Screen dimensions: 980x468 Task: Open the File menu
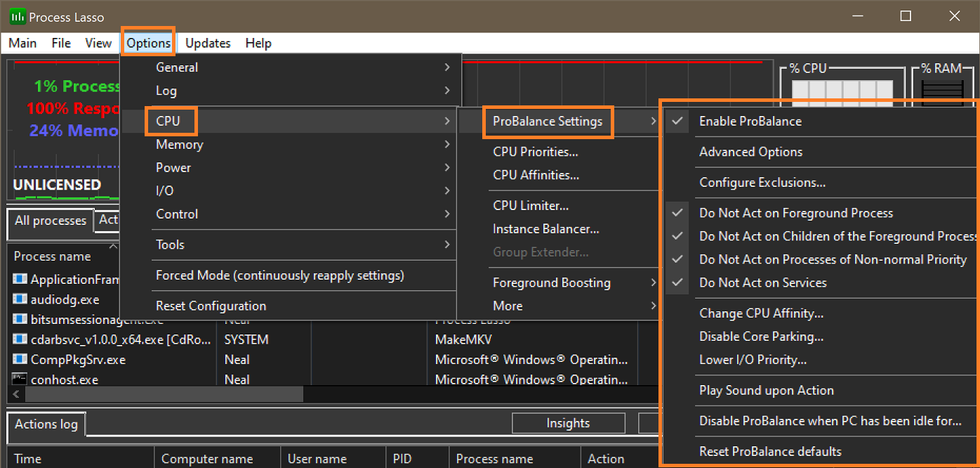coord(61,43)
